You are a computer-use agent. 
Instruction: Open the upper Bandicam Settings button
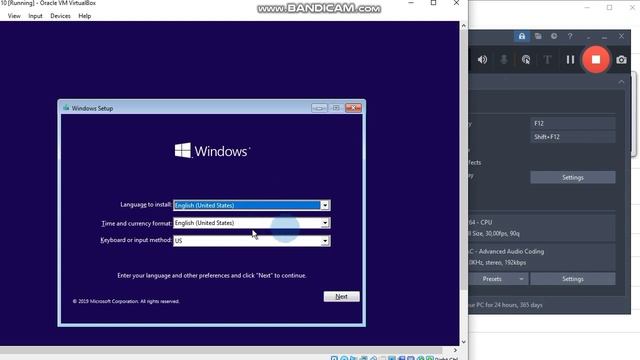pos(573,178)
